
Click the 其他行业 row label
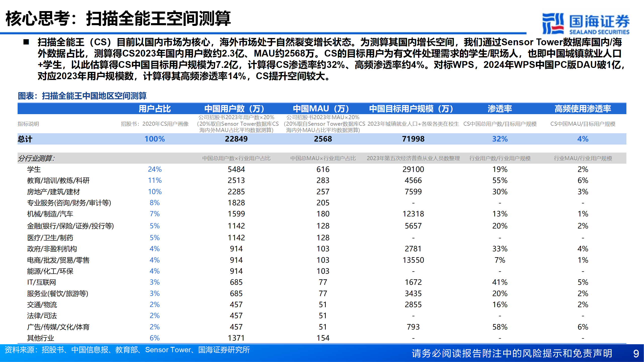41,338
